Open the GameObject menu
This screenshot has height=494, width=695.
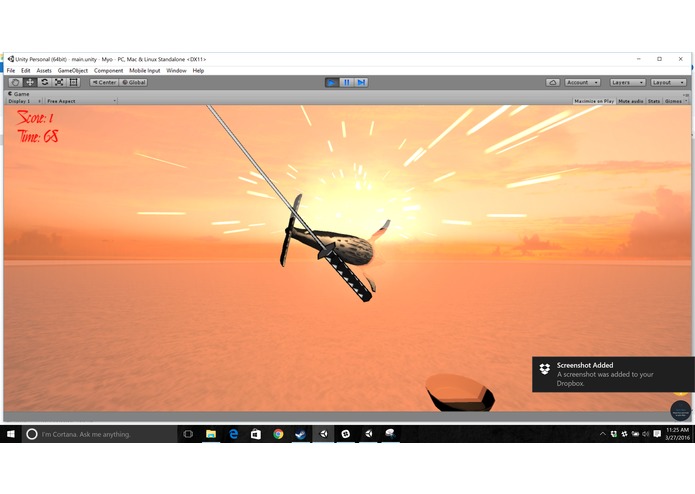(73, 70)
